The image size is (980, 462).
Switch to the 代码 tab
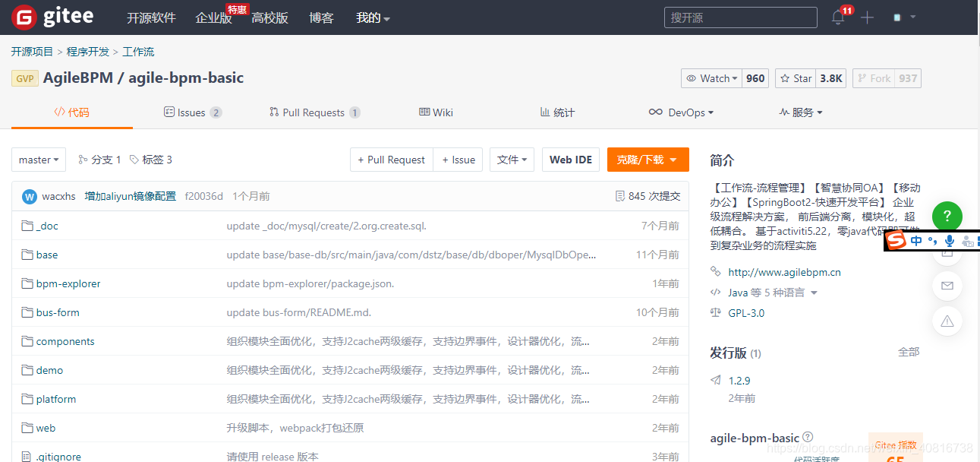pos(72,112)
